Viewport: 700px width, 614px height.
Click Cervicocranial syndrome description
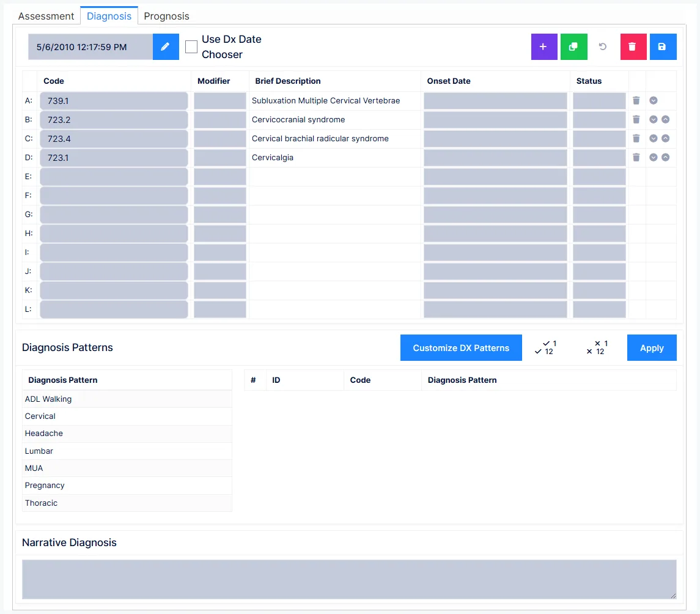(x=298, y=119)
